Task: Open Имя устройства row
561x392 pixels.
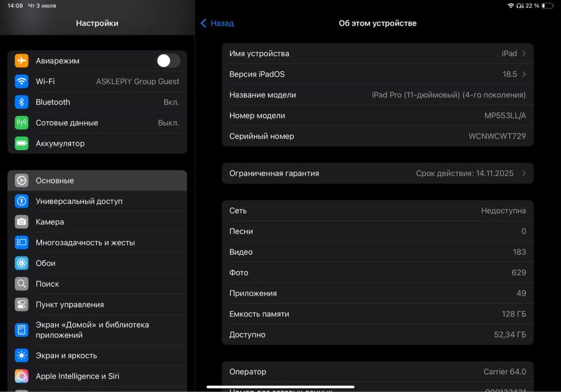Action: (378, 54)
